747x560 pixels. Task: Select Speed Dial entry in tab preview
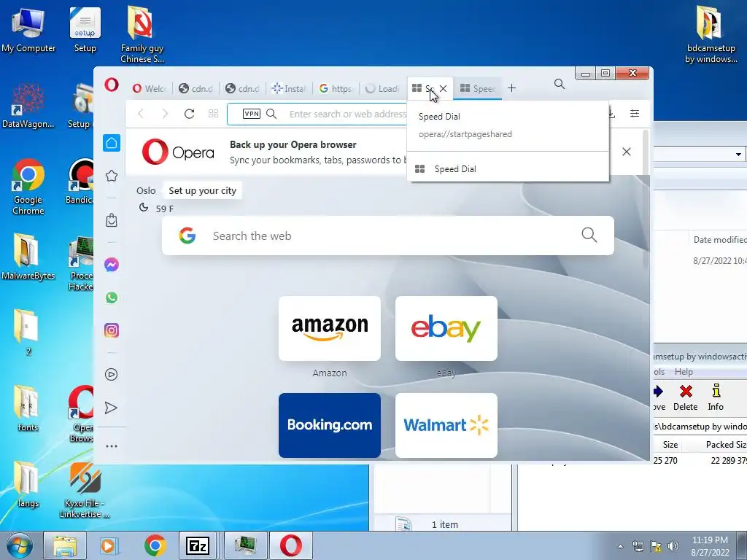pos(508,169)
